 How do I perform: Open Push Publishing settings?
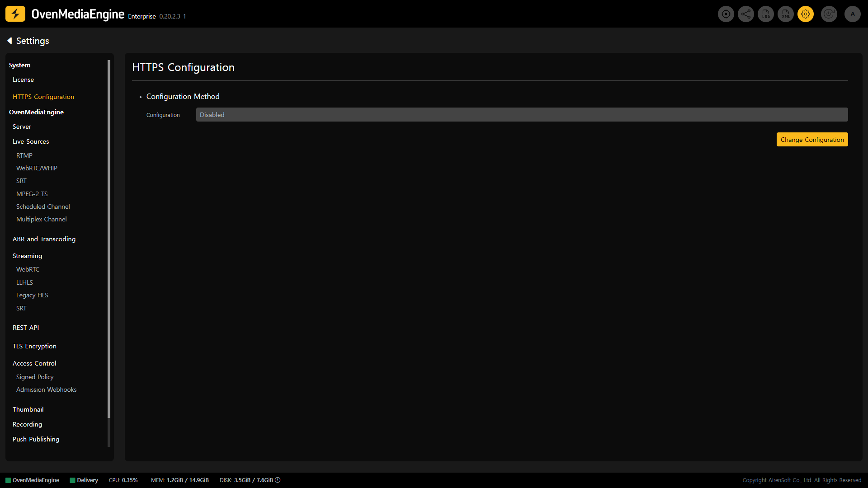[36, 439]
